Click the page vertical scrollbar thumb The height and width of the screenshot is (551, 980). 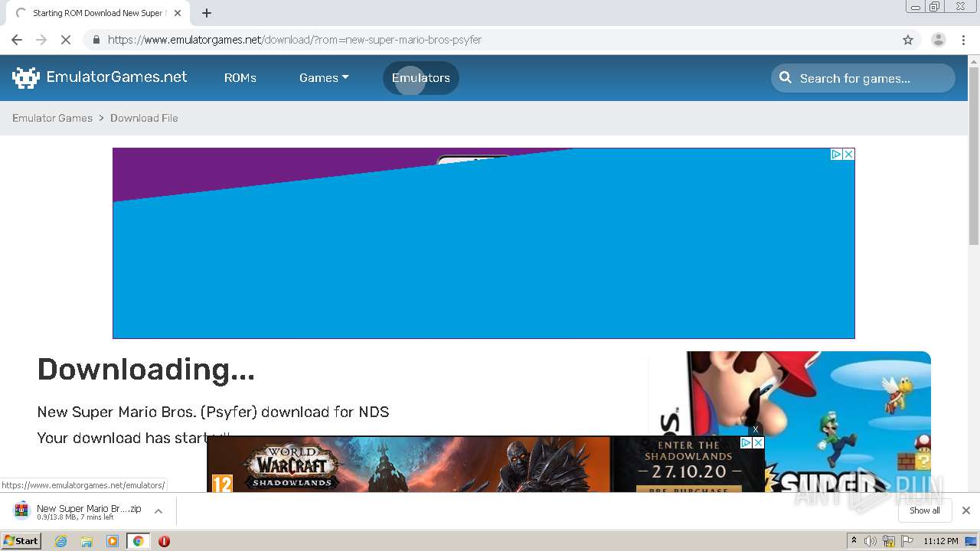tap(973, 156)
